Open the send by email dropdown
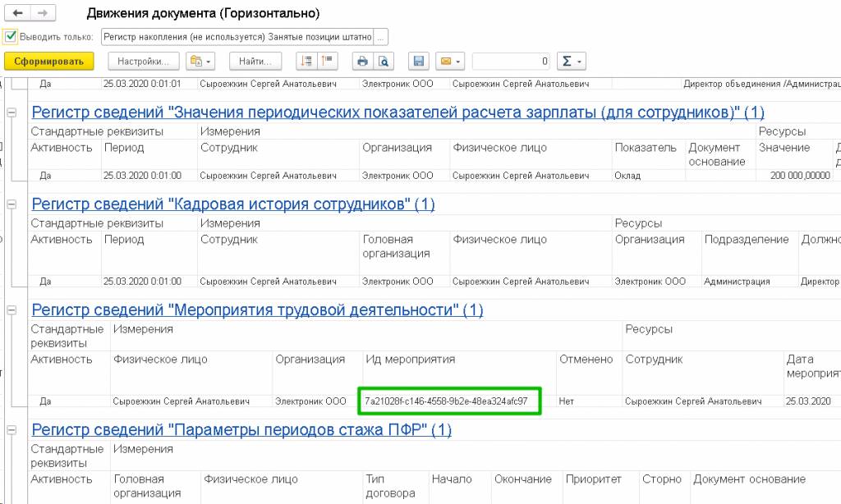 point(449,61)
